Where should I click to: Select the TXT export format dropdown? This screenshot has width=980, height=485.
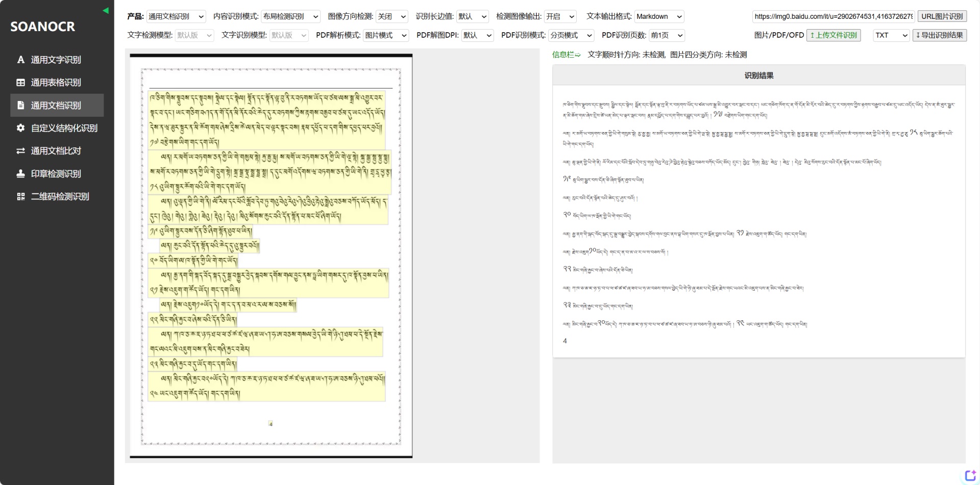pos(891,35)
